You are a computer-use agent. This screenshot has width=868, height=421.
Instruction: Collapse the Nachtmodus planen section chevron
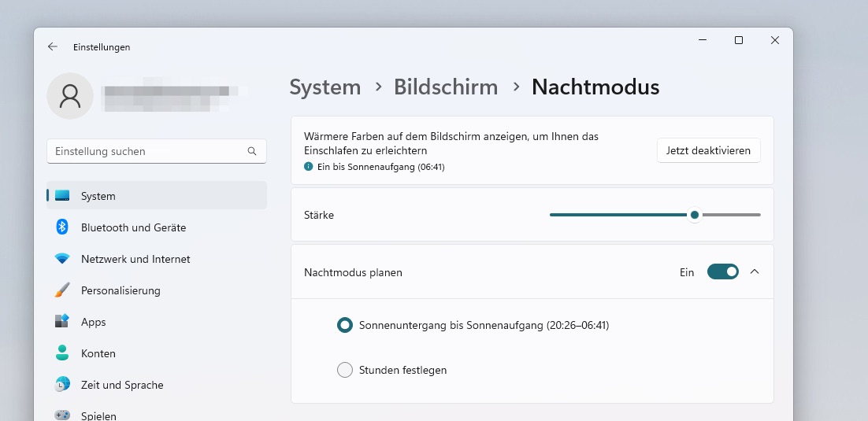[755, 271]
